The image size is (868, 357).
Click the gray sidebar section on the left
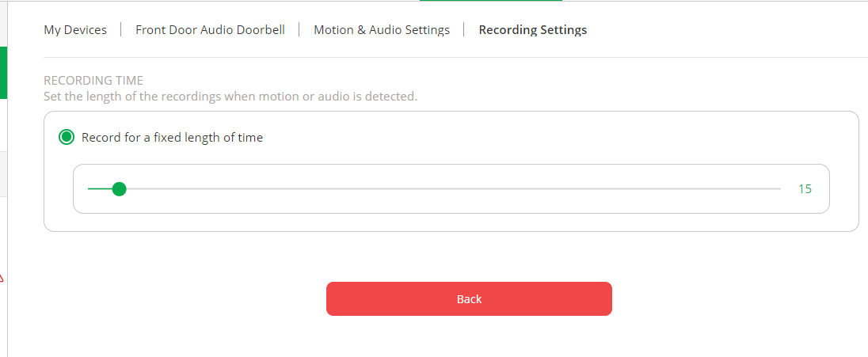coord(3,173)
